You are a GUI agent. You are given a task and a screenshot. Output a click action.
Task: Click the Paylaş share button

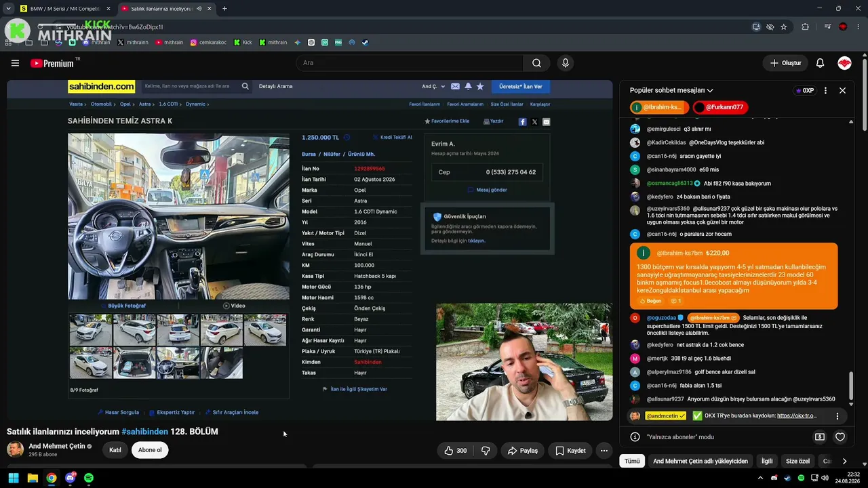(x=522, y=451)
